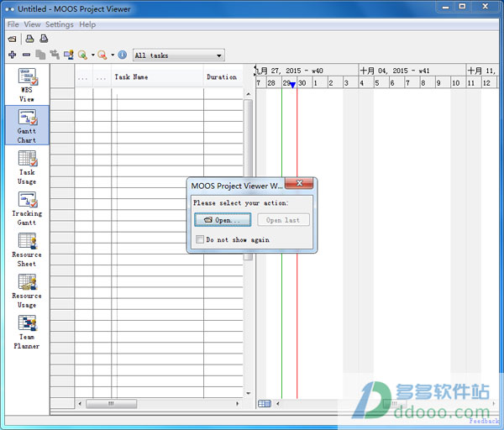
Task: Click the week w40 timeline header
Action: click(x=307, y=71)
